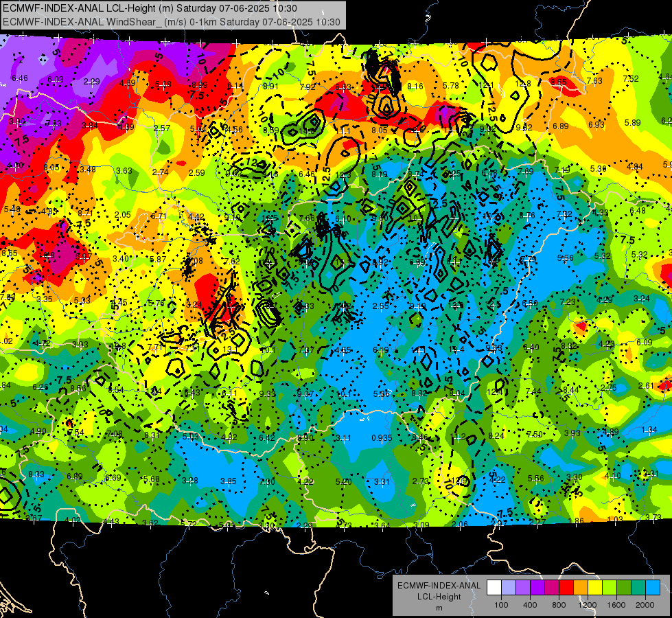Click the map value 5.78
Screen dimensions: 672x618
(x=451, y=86)
